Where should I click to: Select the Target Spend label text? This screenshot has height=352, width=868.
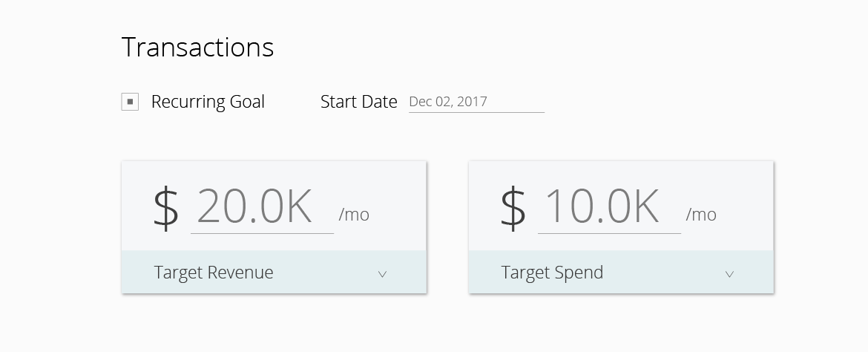(x=552, y=273)
